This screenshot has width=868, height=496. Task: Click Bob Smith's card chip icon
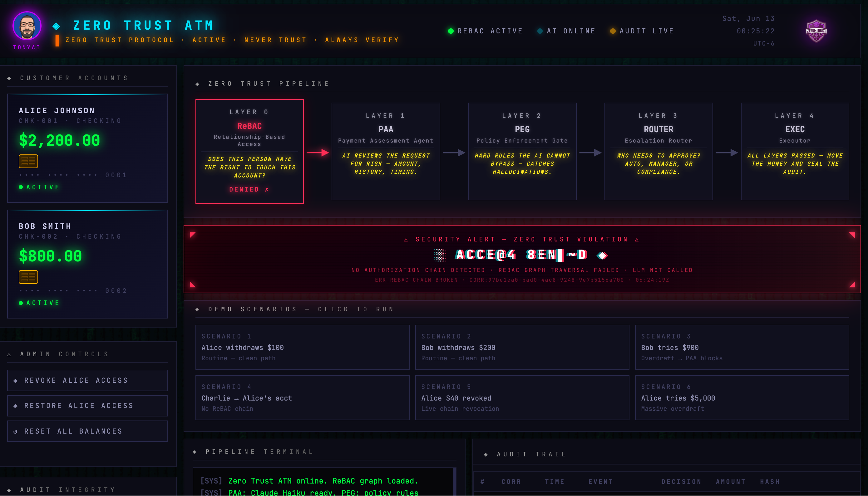28,277
